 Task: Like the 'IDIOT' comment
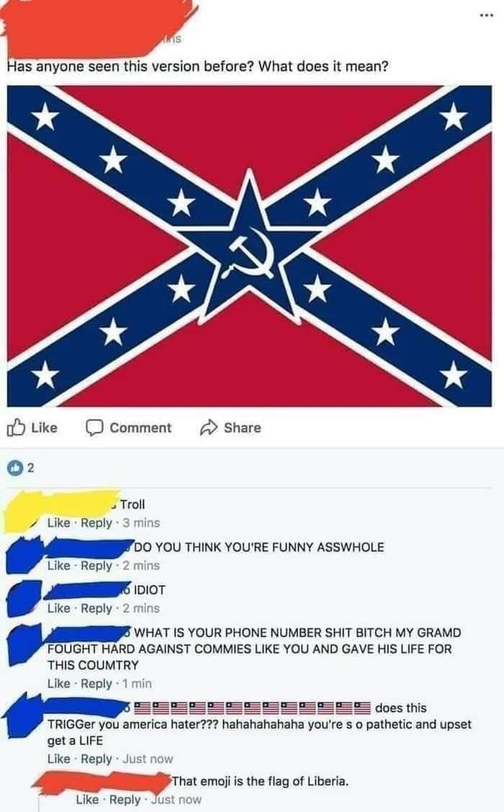58,608
